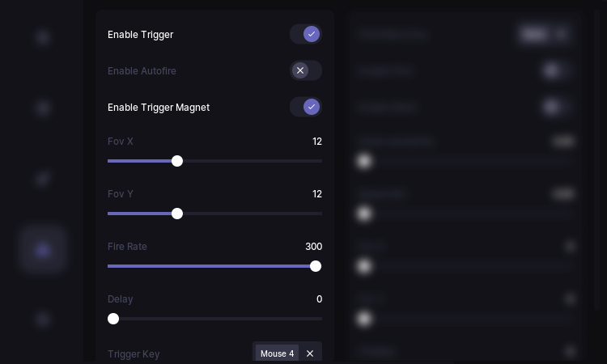
Task: Click the Fire Rate value 300
Action: click(313, 247)
